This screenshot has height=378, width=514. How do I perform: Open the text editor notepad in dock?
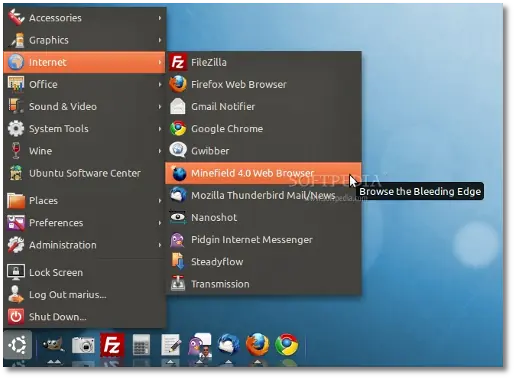click(x=171, y=345)
